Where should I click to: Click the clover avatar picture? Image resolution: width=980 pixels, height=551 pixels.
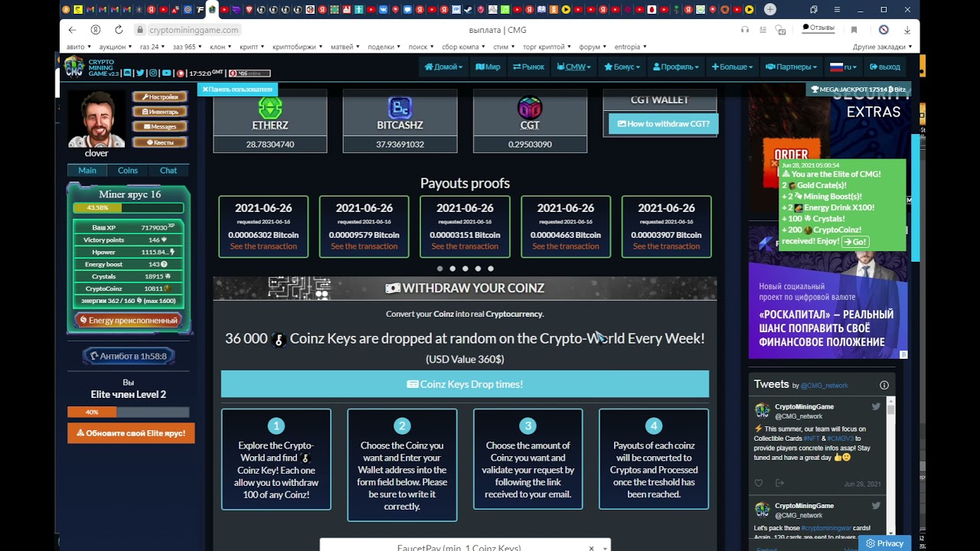(x=96, y=119)
